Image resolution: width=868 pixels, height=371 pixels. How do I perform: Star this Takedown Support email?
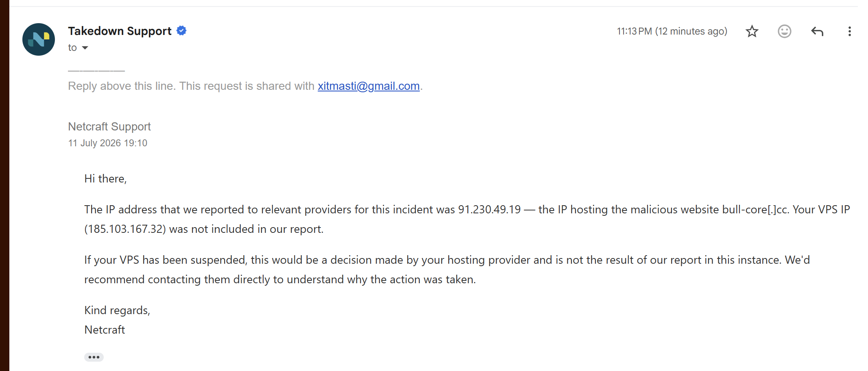(x=752, y=31)
